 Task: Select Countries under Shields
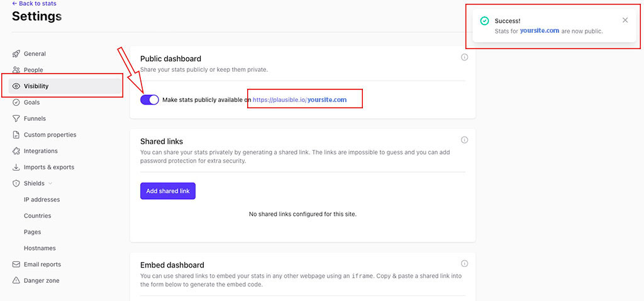click(37, 216)
